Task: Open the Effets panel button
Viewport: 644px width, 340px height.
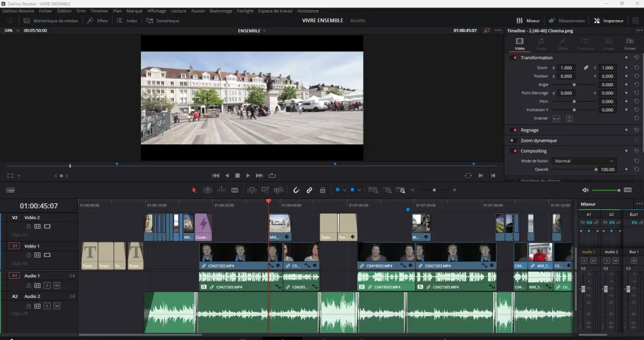Action: 97,21
